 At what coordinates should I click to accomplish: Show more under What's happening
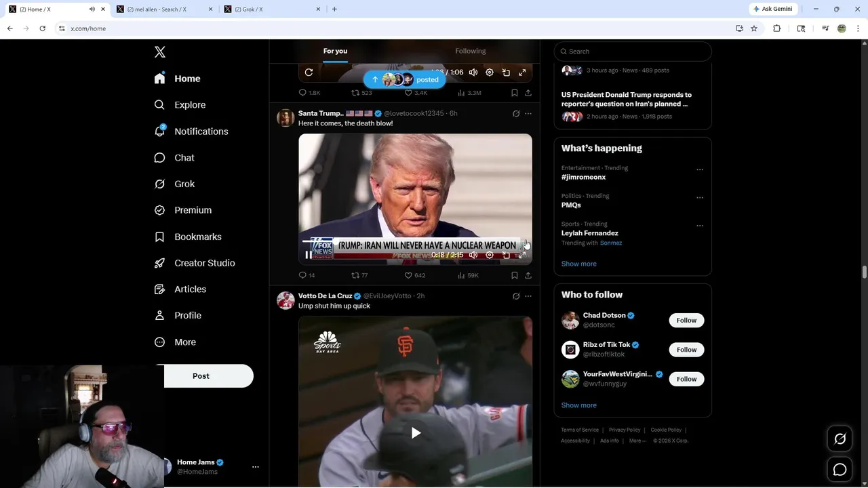579,264
